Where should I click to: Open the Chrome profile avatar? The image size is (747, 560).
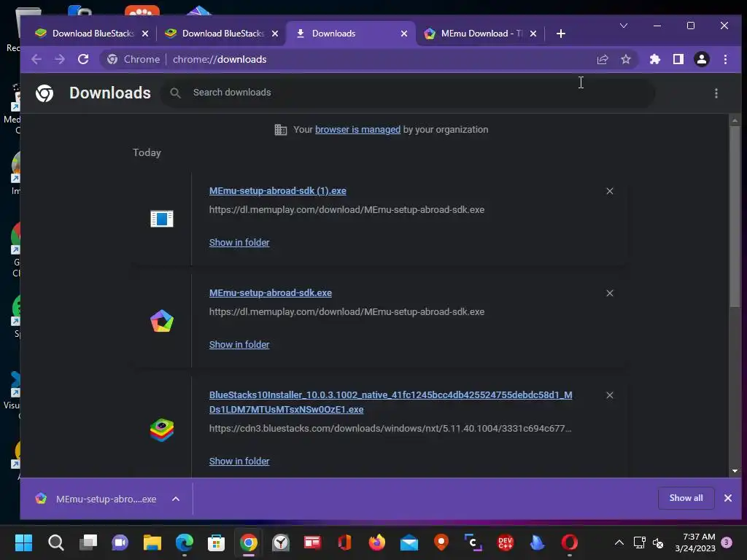702,59
